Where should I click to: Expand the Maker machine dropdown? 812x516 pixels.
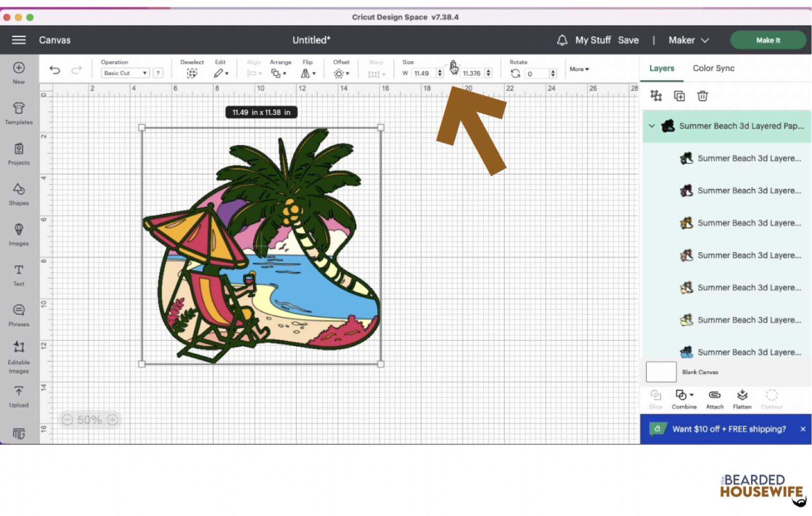pyautogui.click(x=688, y=40)
